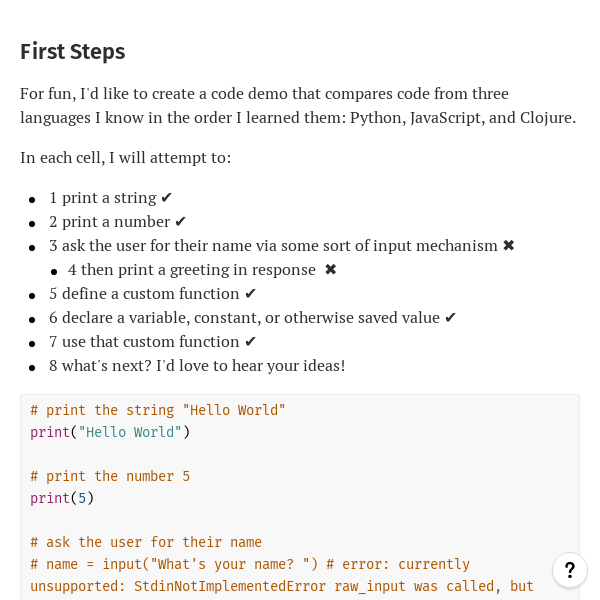Screen dimensions: 600x600
Task: Click the print(5) code line
Action: 62,498
